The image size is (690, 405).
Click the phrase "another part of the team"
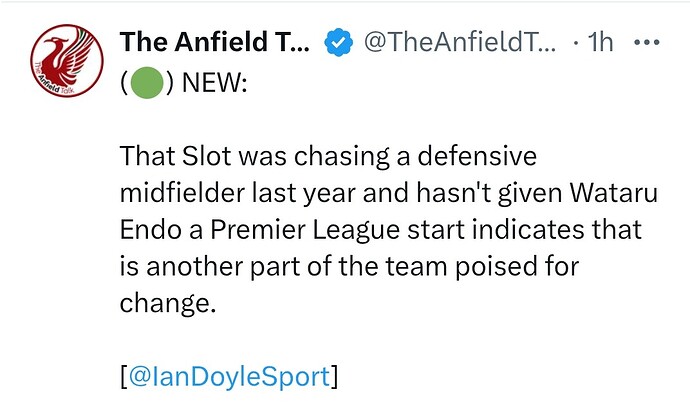tap(297, 267)
